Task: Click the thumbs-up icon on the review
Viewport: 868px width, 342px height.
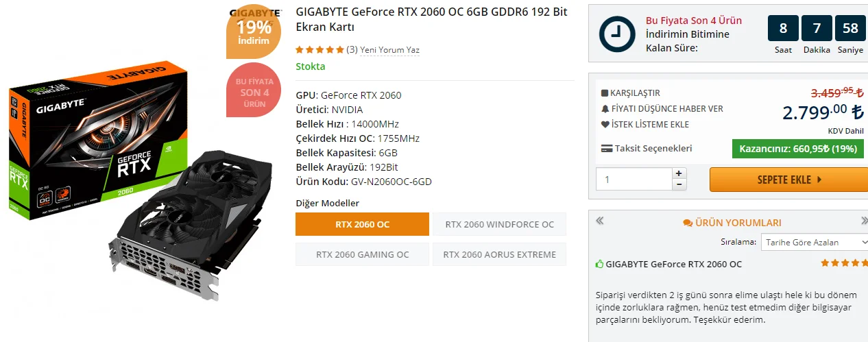Action: pos(600,264)
